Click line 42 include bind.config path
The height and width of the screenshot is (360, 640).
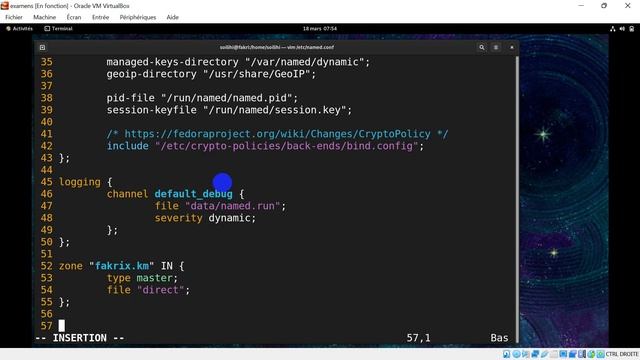point(287,146)
